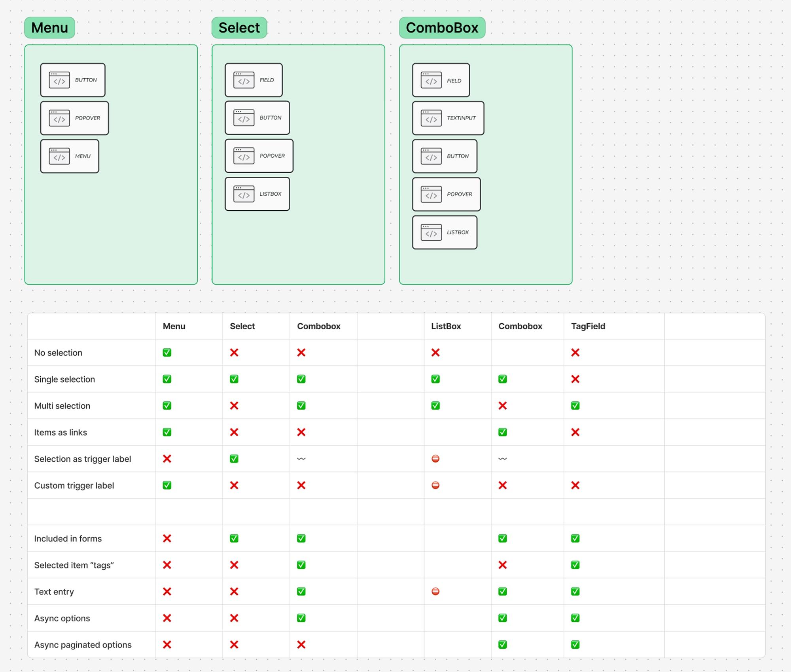Click the ListBox no-entry icon in Text entry row
The height and width of the screenshot is (672, 791).
point(435,591)
